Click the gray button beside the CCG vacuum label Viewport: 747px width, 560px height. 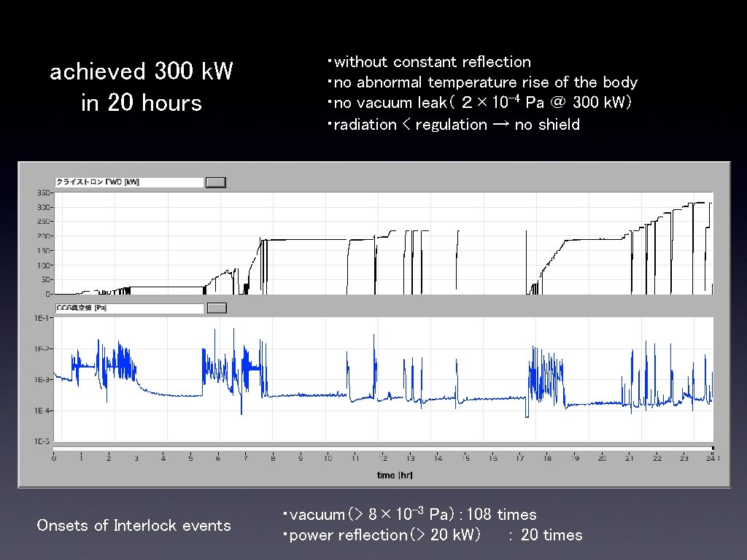tap(217, 308)
